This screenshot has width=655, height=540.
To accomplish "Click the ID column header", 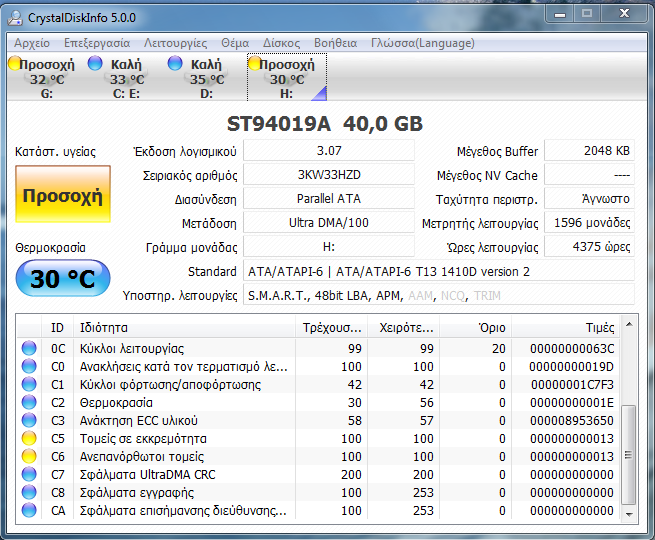I will pyautogui.click(x=57, y=327).
